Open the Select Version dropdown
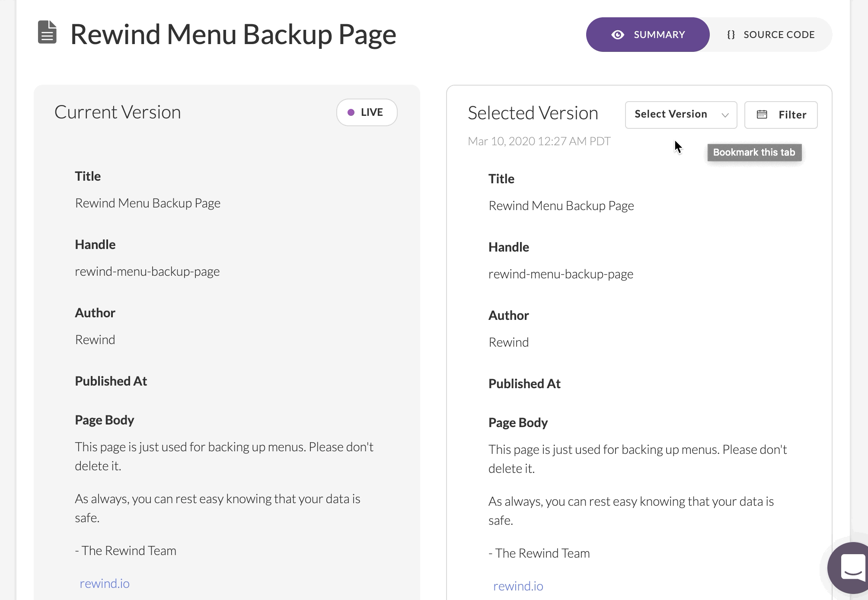 coord(681,115)
